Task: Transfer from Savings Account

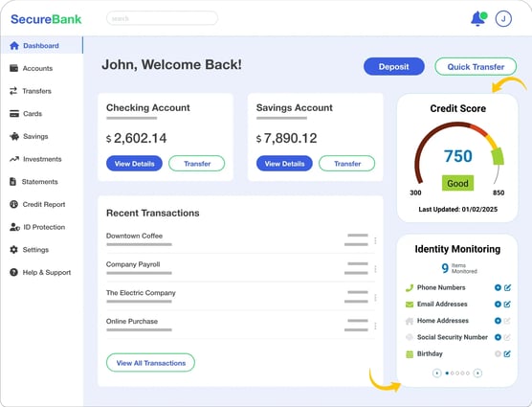Action: (x=347, y=164)
